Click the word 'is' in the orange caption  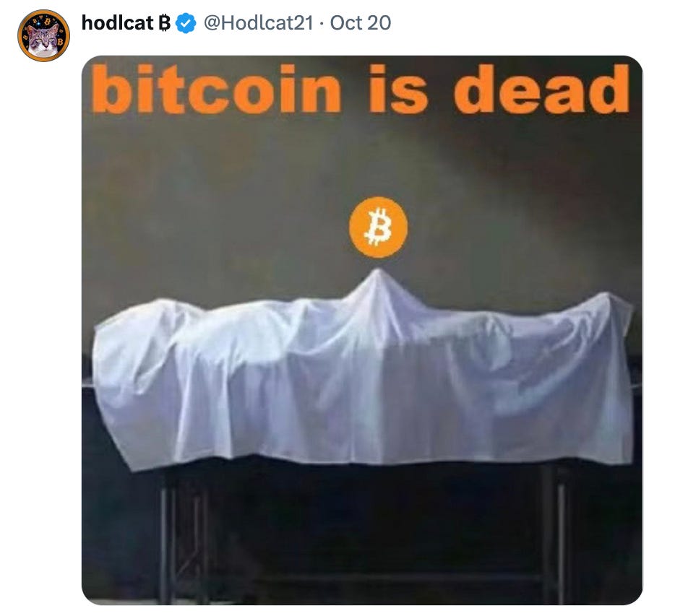398,89
